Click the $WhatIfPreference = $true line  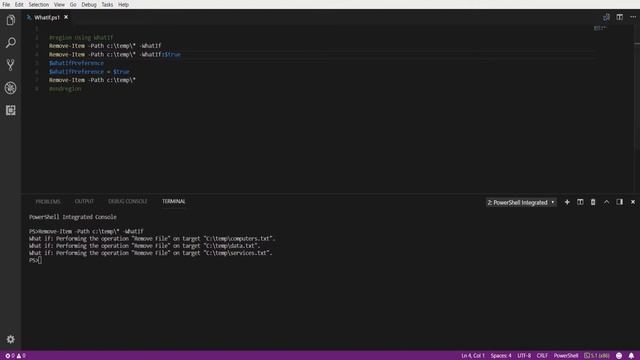coord(89,72)
